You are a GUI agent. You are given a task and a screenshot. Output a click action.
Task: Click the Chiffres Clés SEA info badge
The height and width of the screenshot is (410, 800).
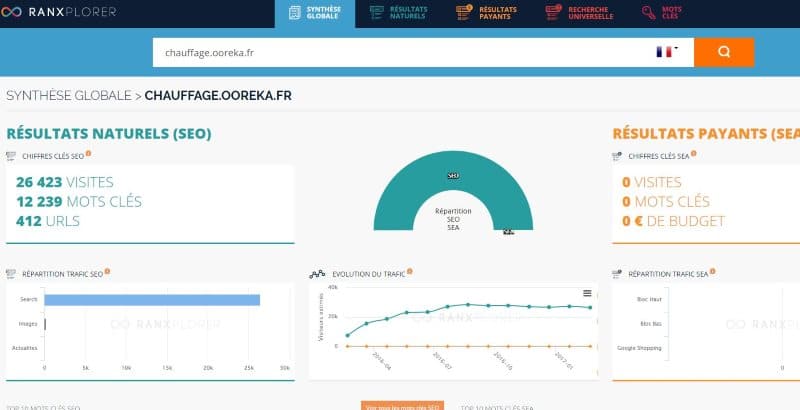(x=693, y=153)
